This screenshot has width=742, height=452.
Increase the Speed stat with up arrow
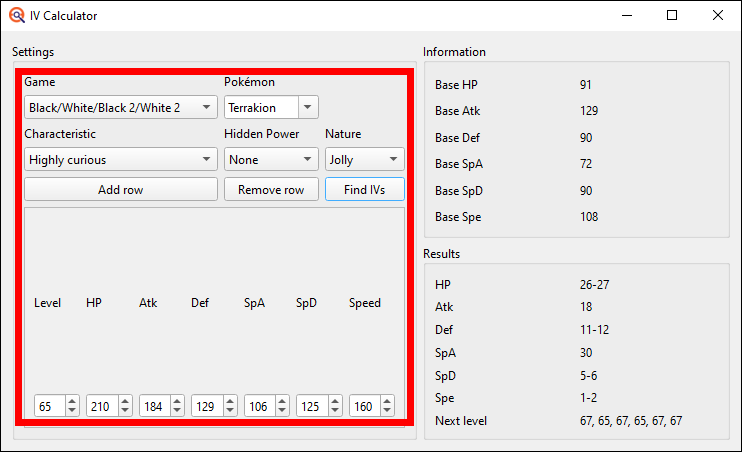(x=387, y=402)
